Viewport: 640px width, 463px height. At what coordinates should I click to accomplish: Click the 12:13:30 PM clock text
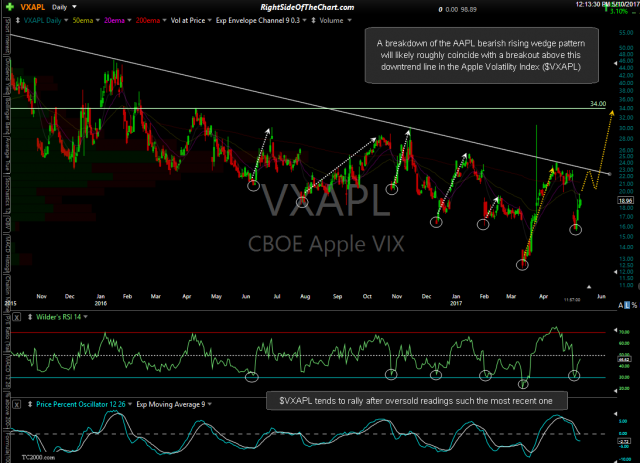coord(593,4)
